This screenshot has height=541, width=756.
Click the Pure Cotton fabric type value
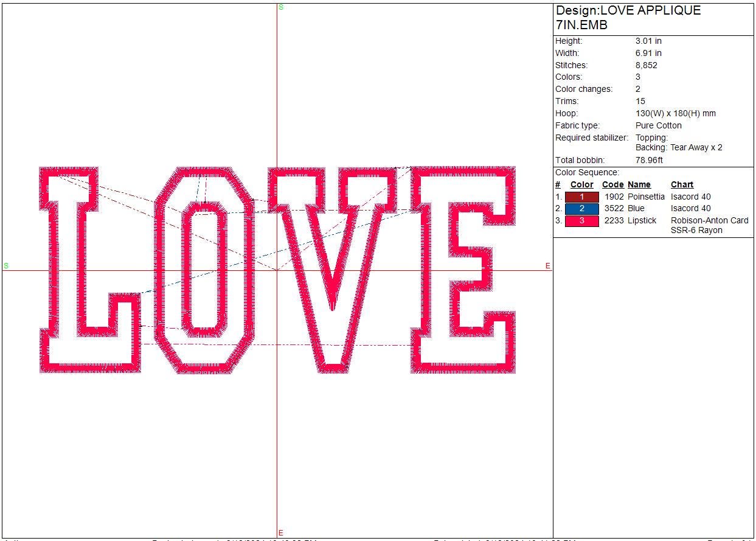click(658, 125)
